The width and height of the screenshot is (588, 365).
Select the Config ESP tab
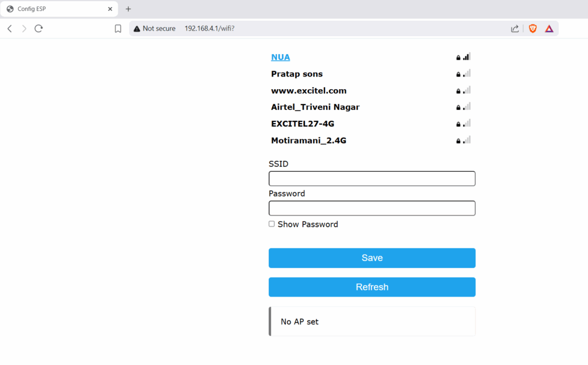pos(59,9)
